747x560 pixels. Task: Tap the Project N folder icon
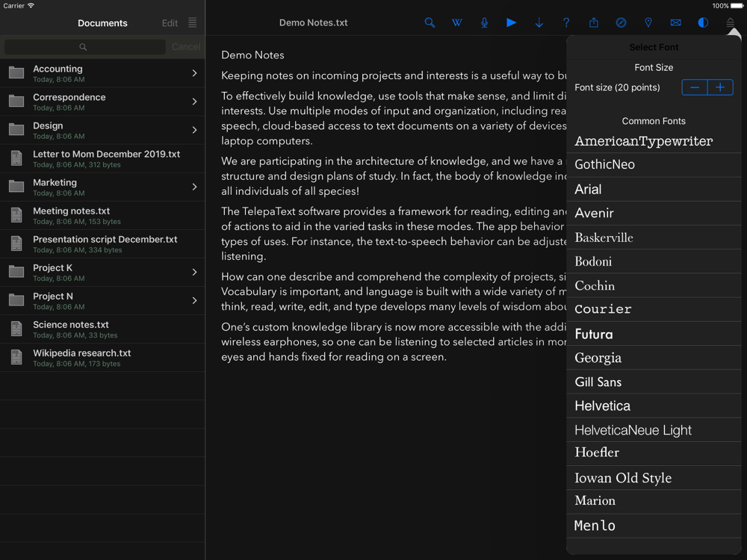pos(16,300)
